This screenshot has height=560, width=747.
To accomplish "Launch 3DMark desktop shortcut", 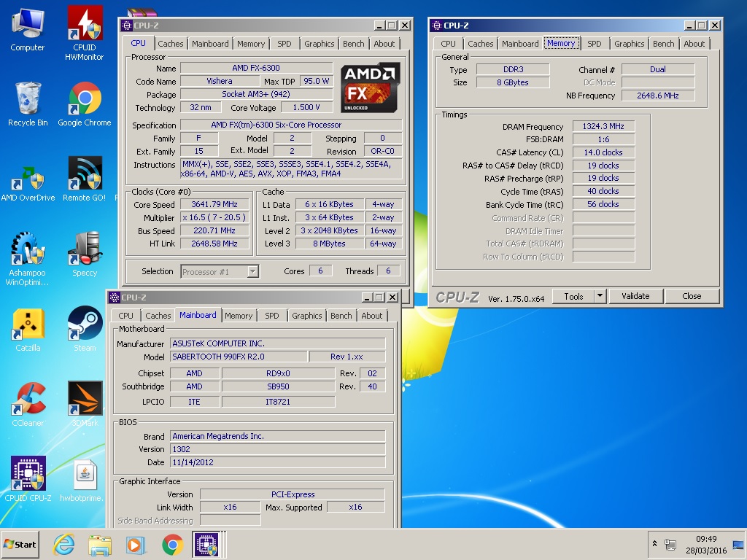I will [85, 404].
